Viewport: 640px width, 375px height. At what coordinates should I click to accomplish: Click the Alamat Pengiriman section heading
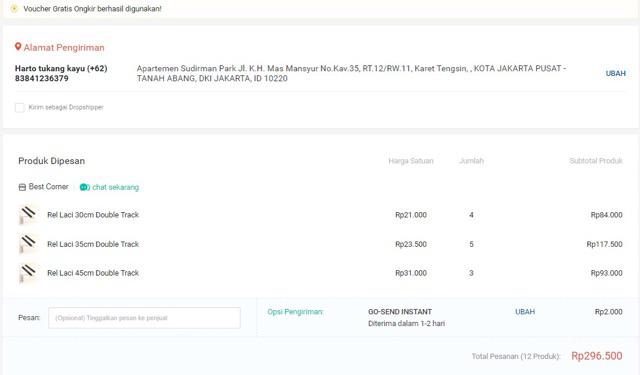[64, 48]
